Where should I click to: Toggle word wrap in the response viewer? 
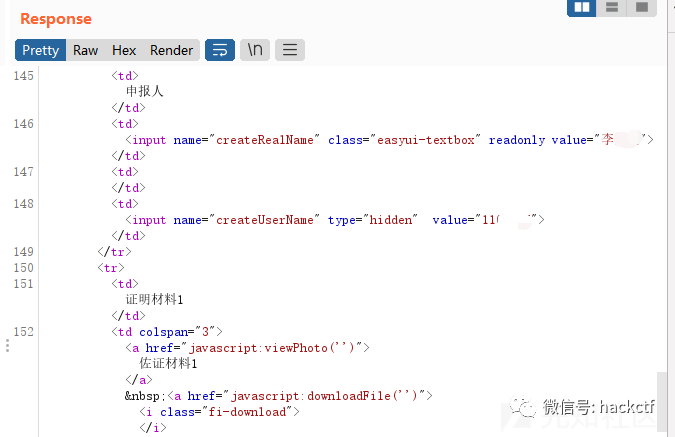[219, 50]
